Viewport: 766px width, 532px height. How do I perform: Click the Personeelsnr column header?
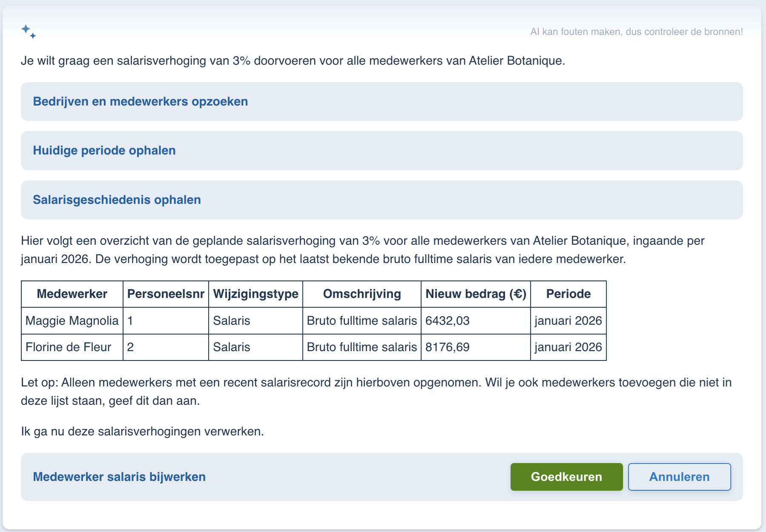pyautogui.click(x=166, y=294)
